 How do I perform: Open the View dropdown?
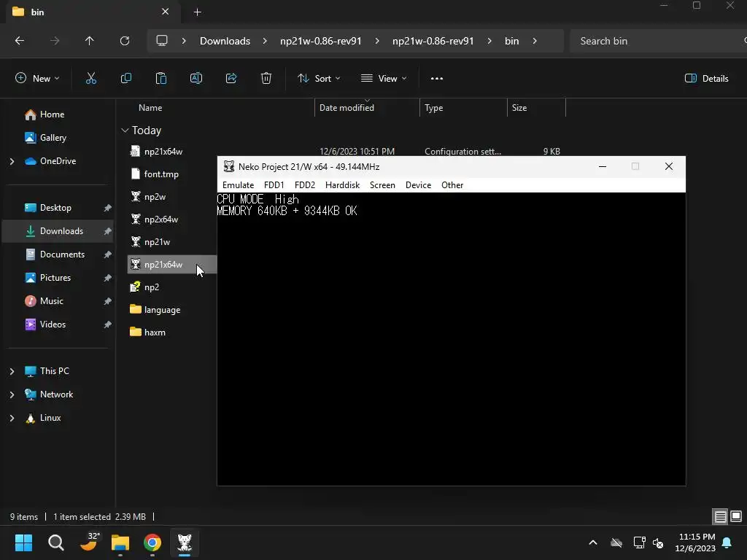(x=384, y=79)
